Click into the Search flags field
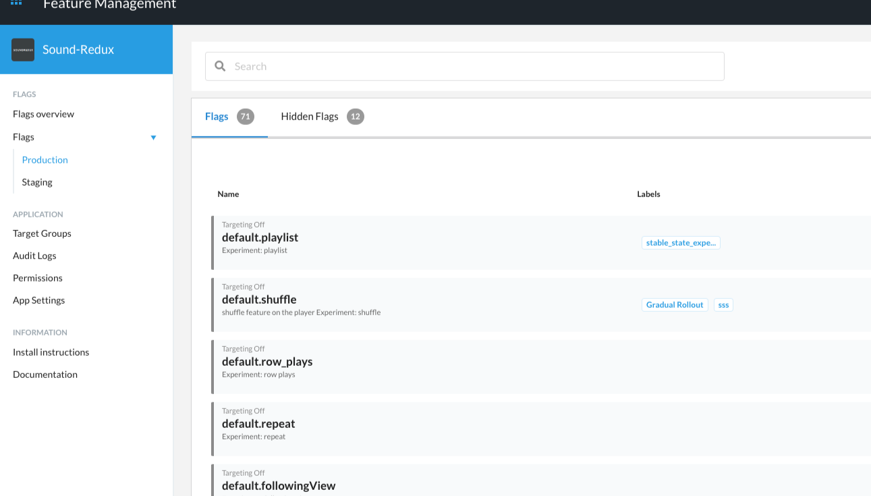This screenshot has height=496, width=871. 470,67
